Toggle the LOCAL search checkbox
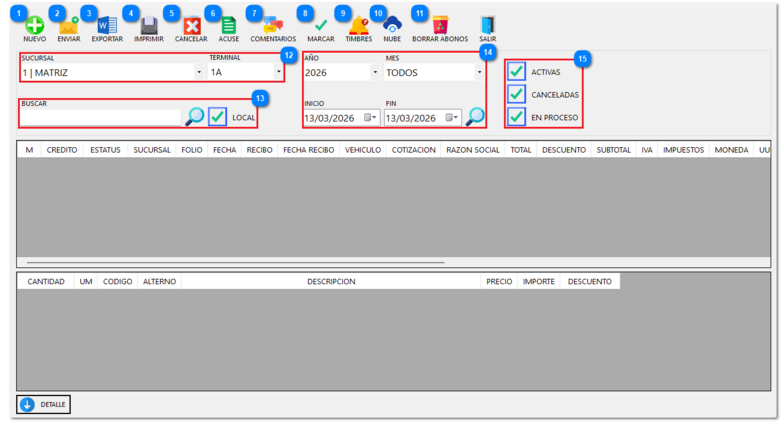This screenshot has height=423, width=782. click(218, 117)
